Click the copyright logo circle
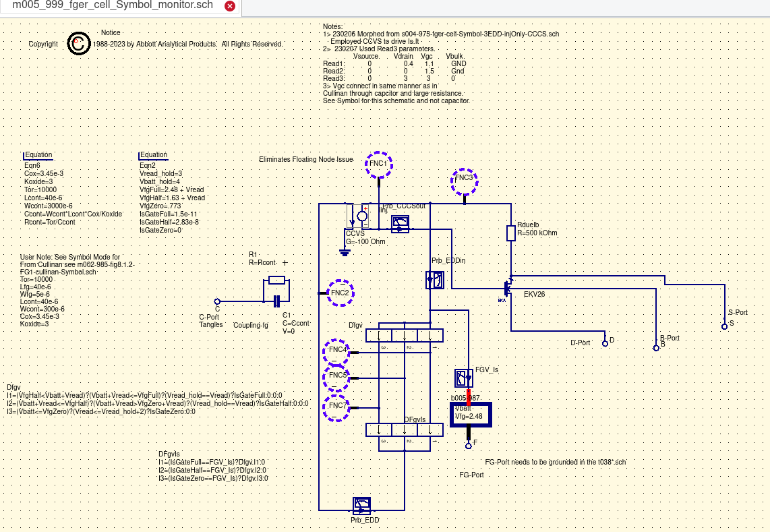The height and width of the screenshot is (532, 770). click(x=79, y=44)
